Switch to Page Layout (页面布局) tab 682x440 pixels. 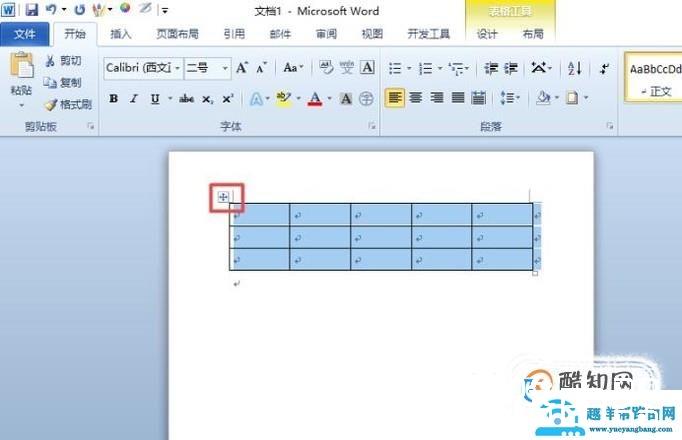177,34
